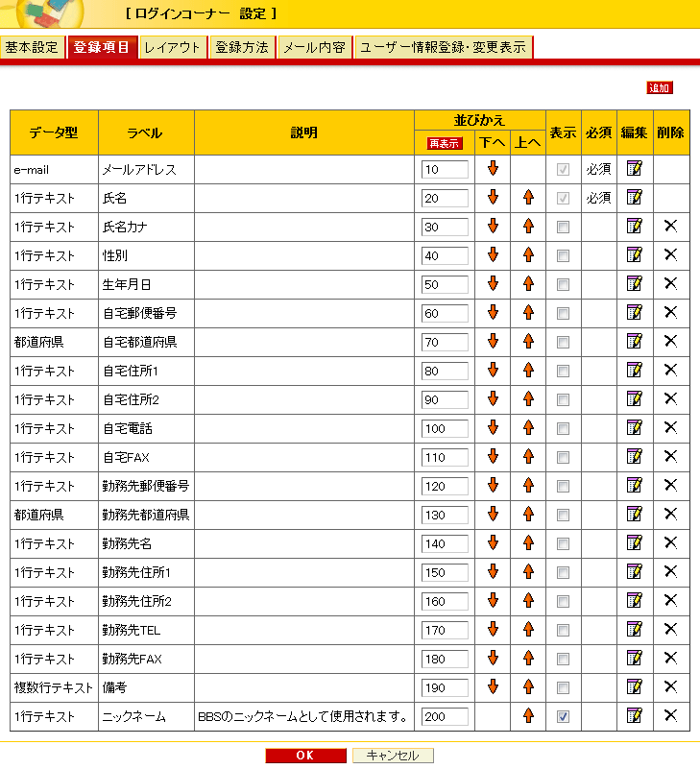Move 生年月日 row down

coord(493,283)
